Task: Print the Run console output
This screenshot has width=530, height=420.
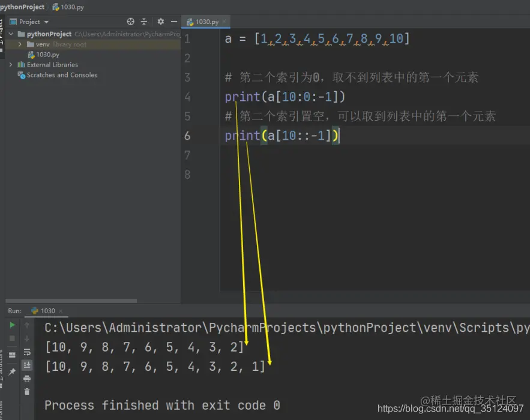Action: coord(27,379)
